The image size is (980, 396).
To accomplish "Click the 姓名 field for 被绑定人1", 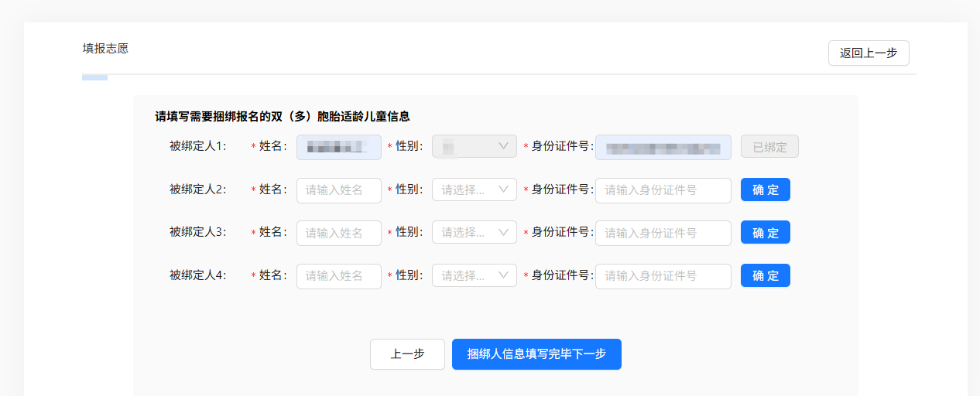I will tap(339, 147).
